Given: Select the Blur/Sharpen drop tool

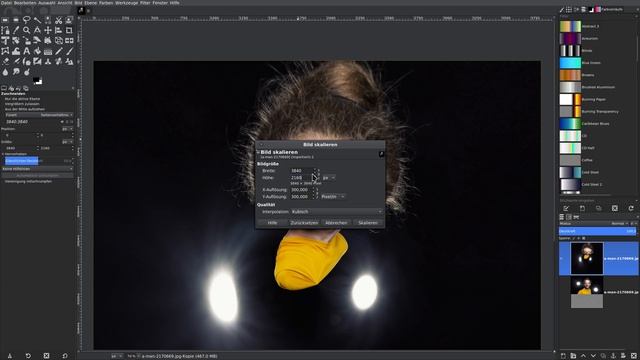Looking at the screenshot, I should (x=5, y=72).
